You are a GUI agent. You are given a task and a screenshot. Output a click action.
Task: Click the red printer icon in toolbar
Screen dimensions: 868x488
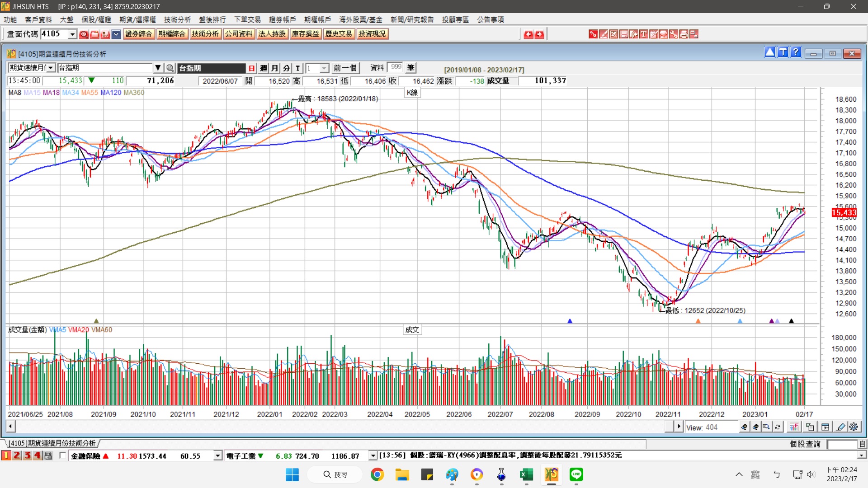point(684,34)
